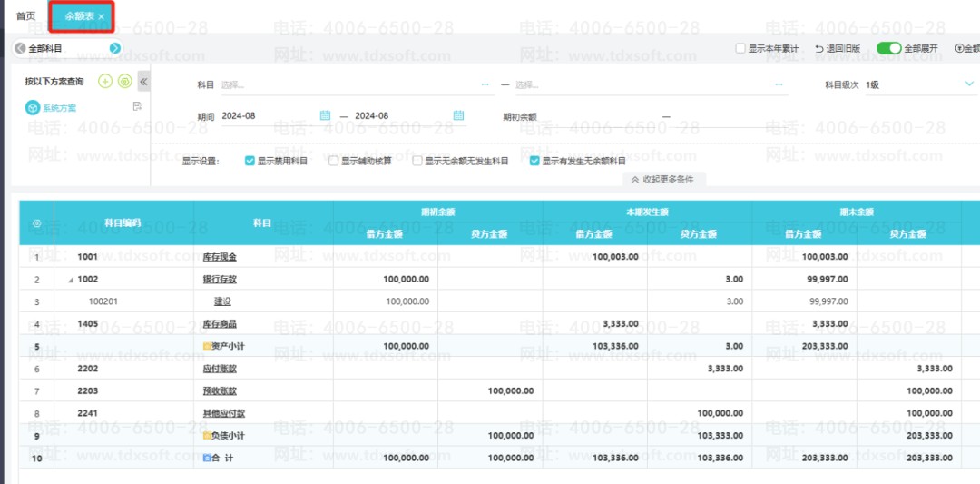The width and height of the screenshot is (980, 484).
Task: Click the 合计 row icon
Action: coord(207,458)
